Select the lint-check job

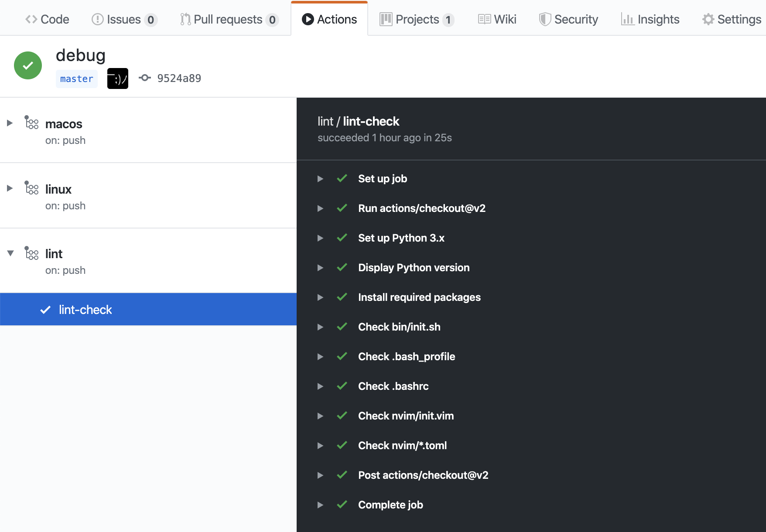[x=148, y=310]
